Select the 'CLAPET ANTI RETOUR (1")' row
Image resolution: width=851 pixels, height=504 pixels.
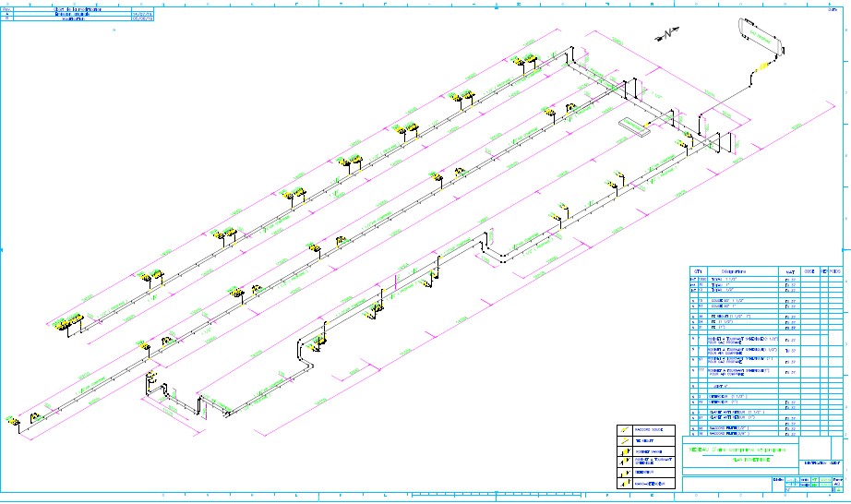point(766,418)
